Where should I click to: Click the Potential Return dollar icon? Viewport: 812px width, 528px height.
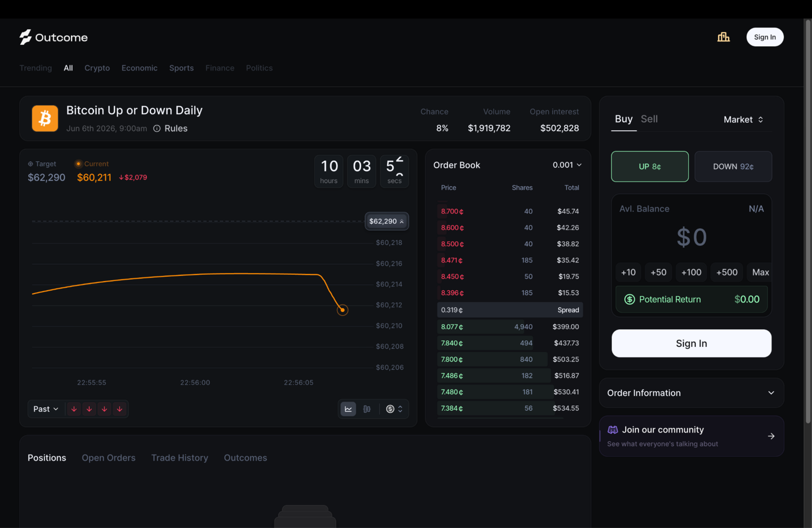629,299
